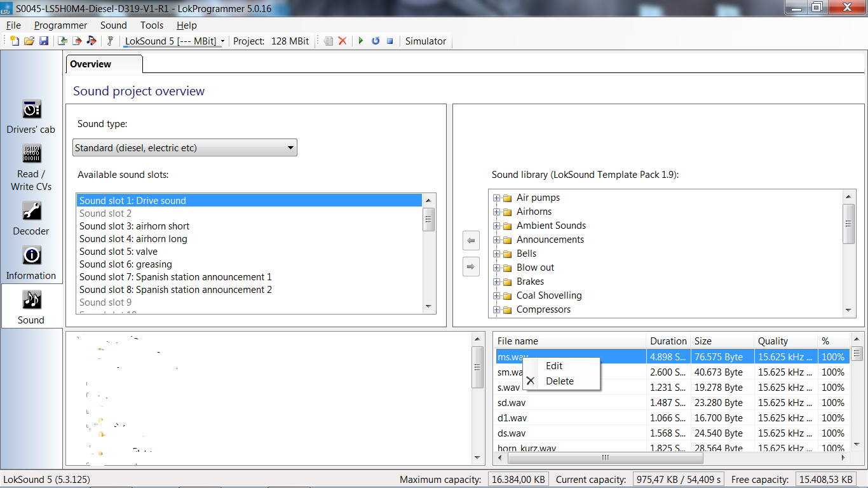Expand the Air pumps folder
This screenshot has height=488, width=868.
(496, 198)
